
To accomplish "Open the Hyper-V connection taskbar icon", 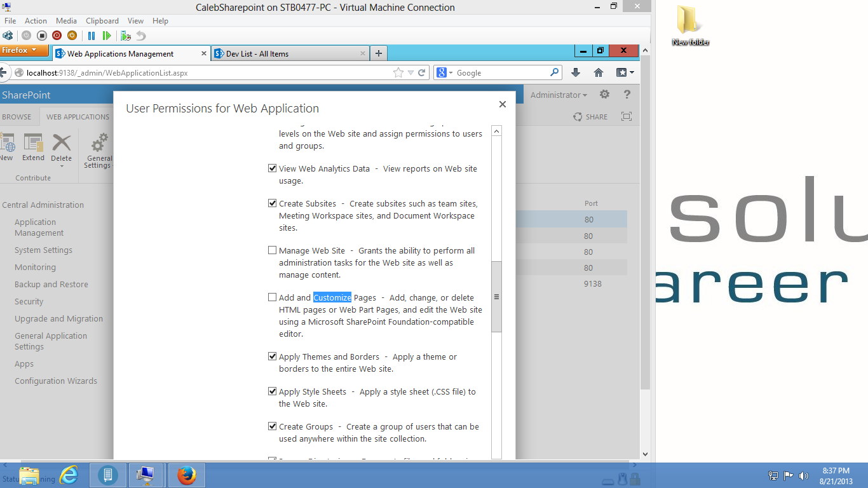I will (x=146, y=475).
